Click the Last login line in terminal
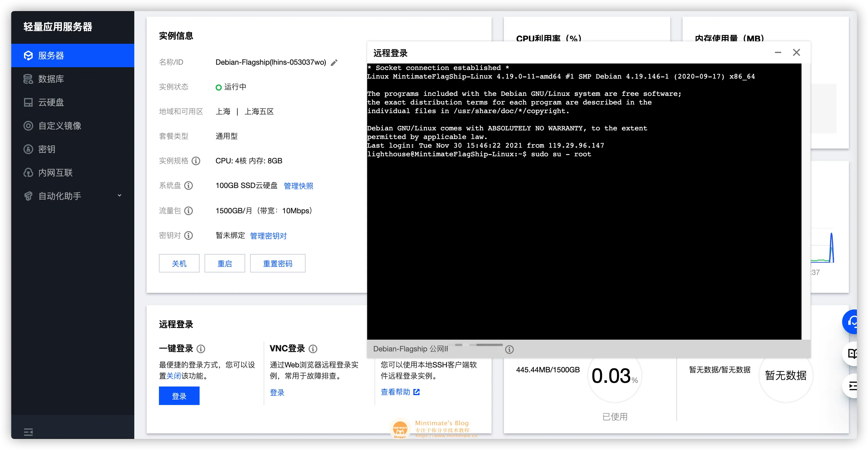 tap(485, 145)
